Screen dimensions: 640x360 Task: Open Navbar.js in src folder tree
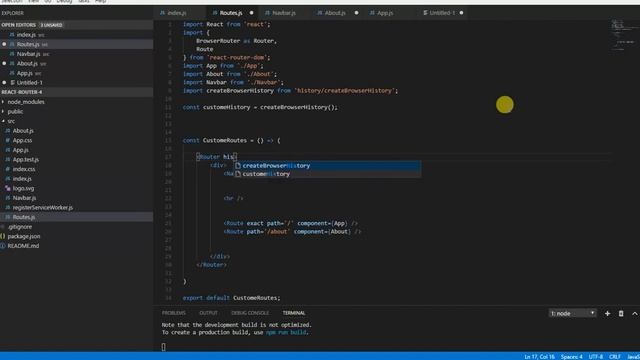[24, 198]
